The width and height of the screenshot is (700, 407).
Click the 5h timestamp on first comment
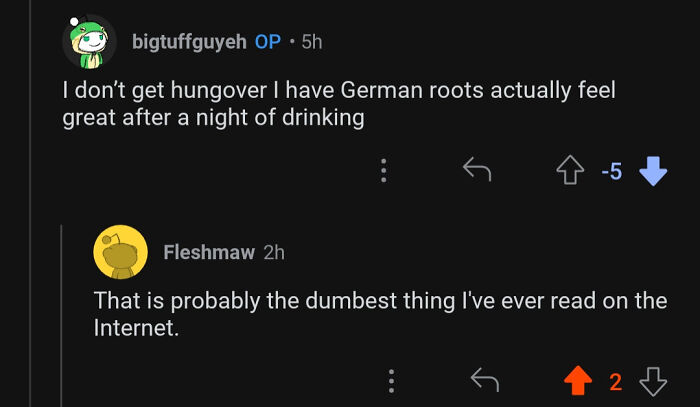tap(310, 42)
